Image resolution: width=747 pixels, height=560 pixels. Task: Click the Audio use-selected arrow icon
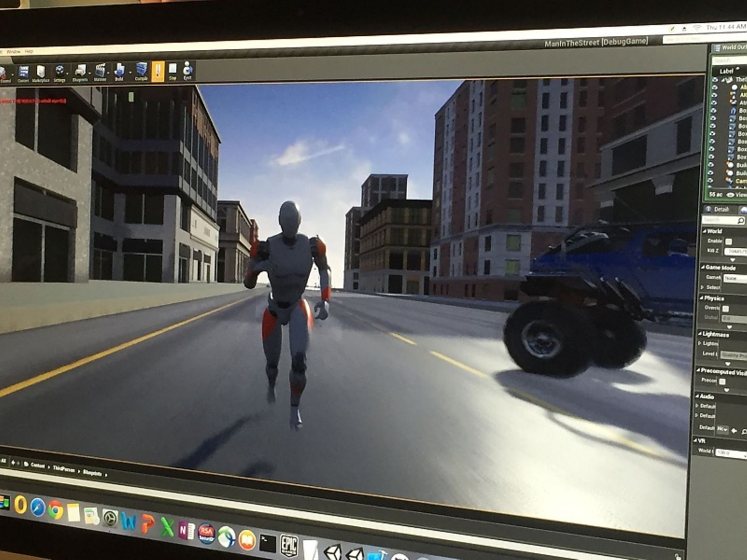coord(735,430)
